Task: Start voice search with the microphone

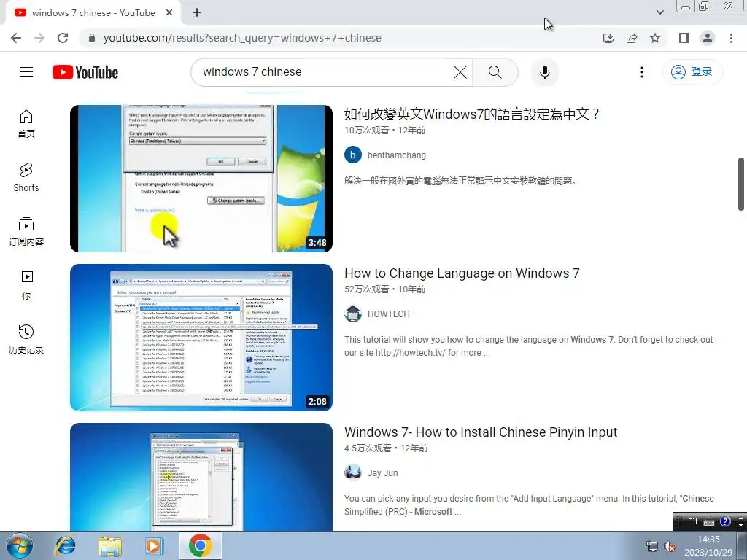Action: click(x=545, y=72)
